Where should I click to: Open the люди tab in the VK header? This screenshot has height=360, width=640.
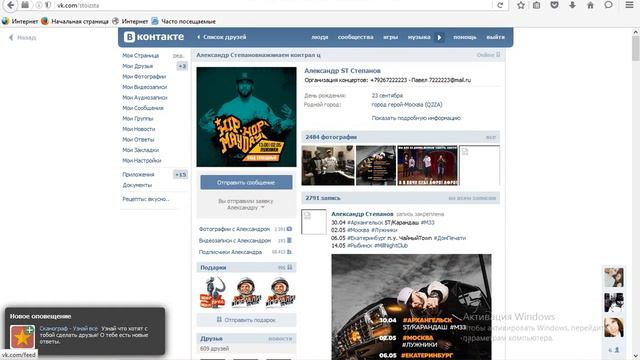320,37
